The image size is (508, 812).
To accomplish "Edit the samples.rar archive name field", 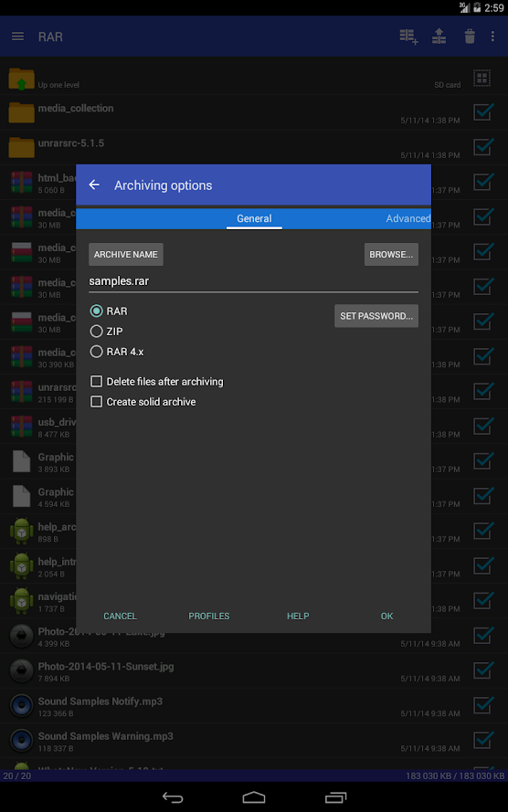I will tap(253, 281).
